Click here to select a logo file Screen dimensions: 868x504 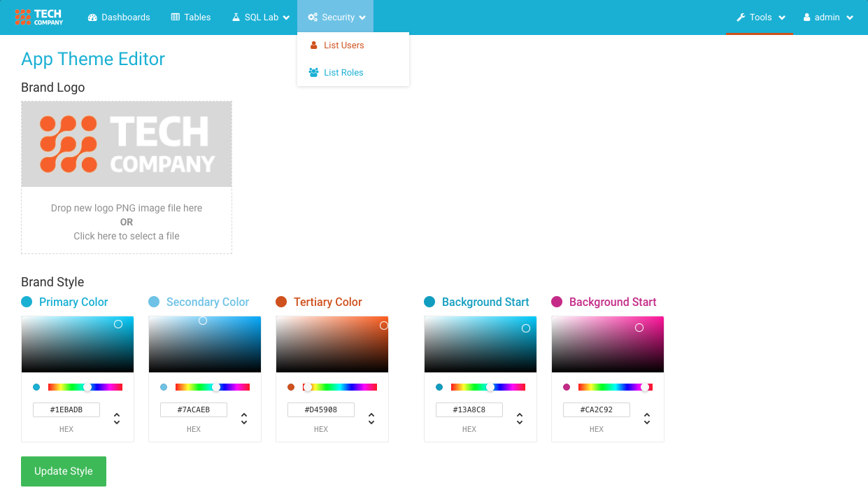126,236
